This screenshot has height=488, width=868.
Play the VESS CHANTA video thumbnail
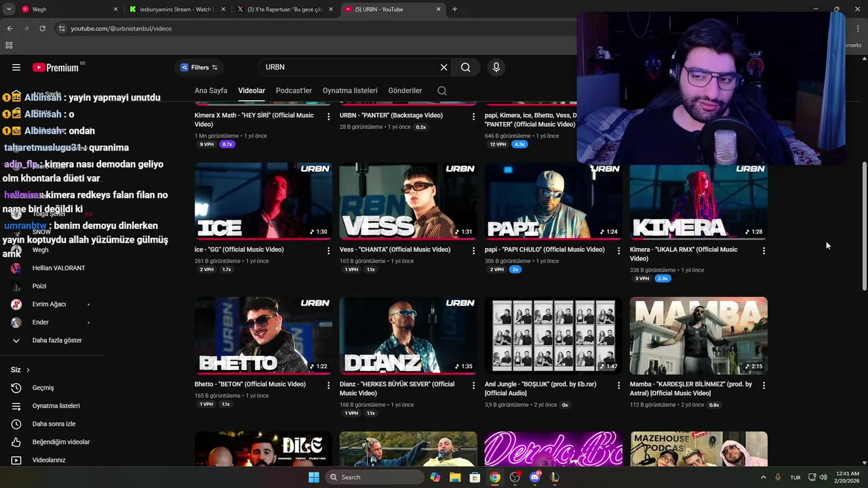tap(408, 201)
